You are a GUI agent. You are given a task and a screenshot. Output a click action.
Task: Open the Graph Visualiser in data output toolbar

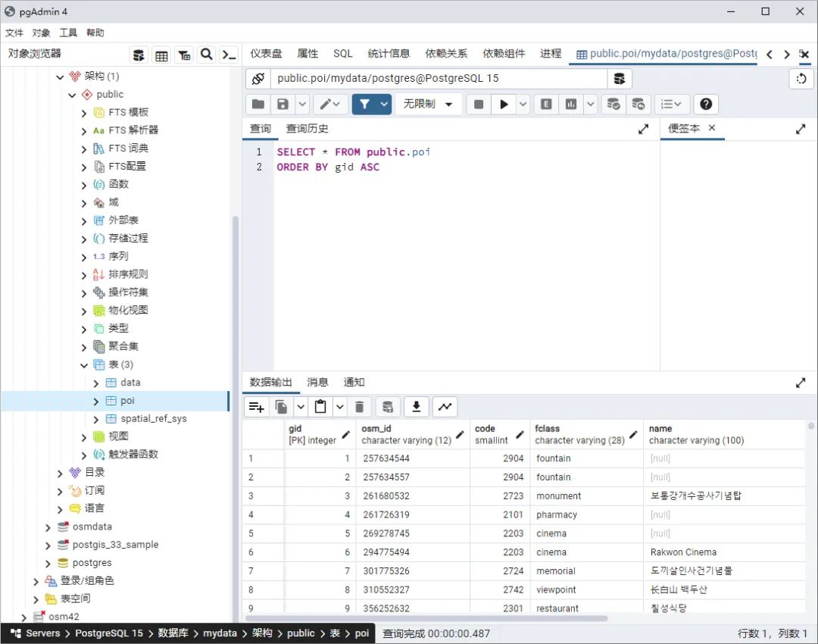[x=445, y=407]
